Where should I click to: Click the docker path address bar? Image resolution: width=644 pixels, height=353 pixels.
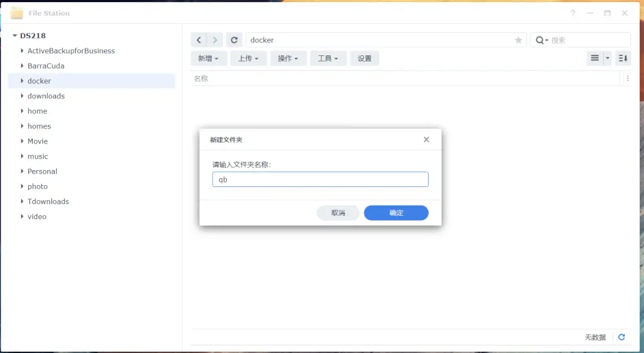386,40
